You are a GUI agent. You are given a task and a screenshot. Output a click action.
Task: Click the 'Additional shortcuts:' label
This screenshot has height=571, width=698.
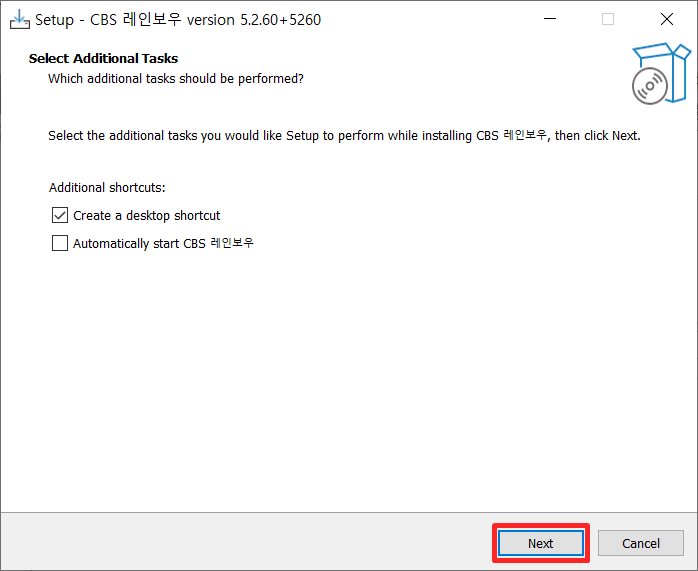[x=107, y=188]
